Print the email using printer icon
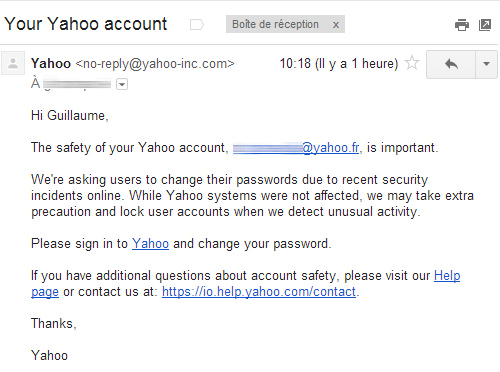The image size is (500, 372). (x=462, y=25)
